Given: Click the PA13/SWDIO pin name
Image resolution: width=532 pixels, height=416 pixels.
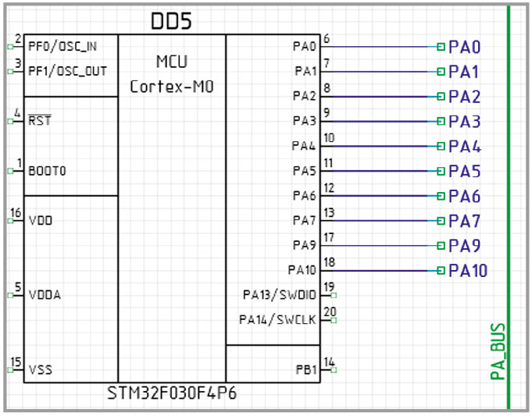Looking at the screenshot, I should click(x=280, y=295).
